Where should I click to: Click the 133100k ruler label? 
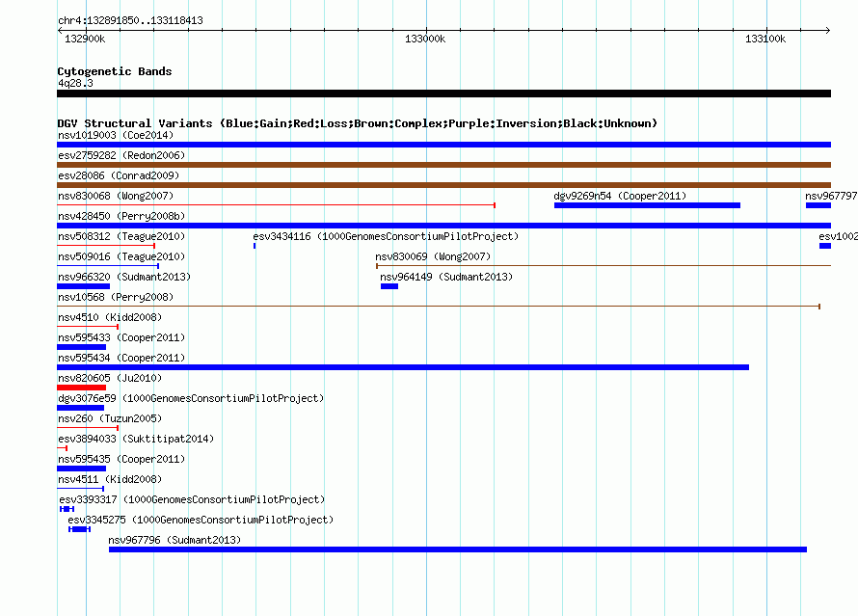pos(765,39)
